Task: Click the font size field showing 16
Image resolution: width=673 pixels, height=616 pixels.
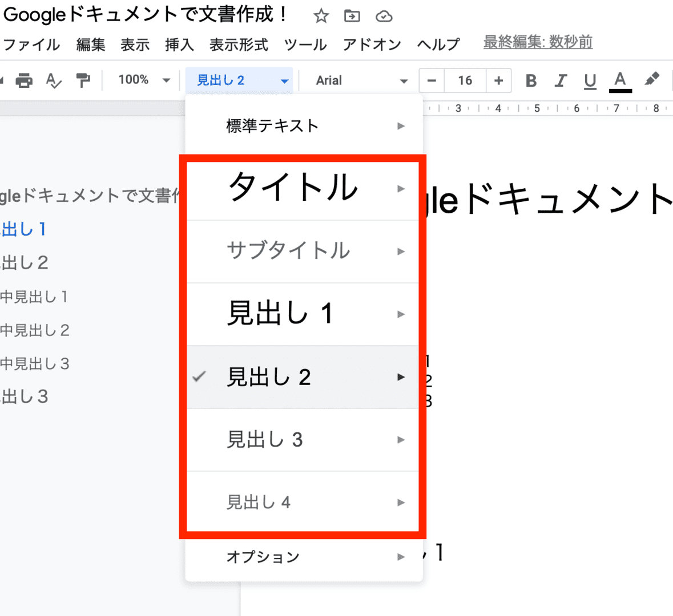Action: 465,80
